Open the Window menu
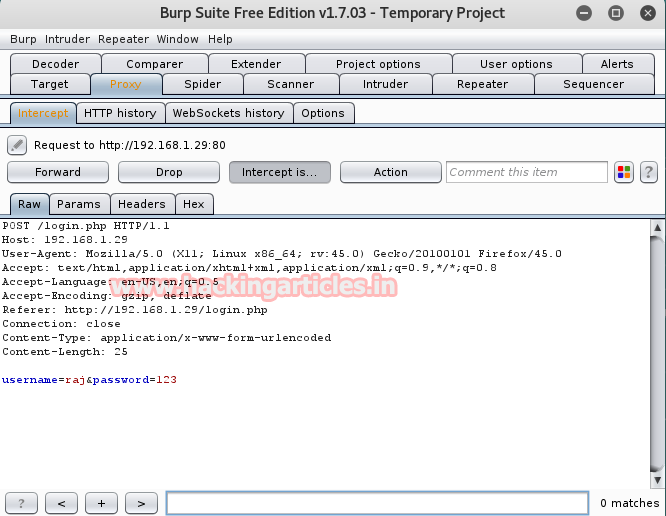Viewport: 666px width, 516px height. [x=178, y=39]
